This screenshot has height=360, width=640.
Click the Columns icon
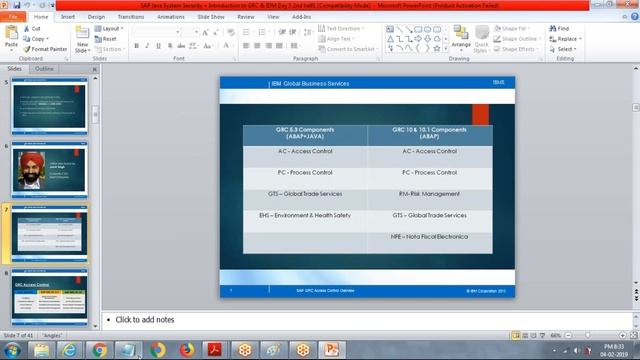(x=295, y=46)
